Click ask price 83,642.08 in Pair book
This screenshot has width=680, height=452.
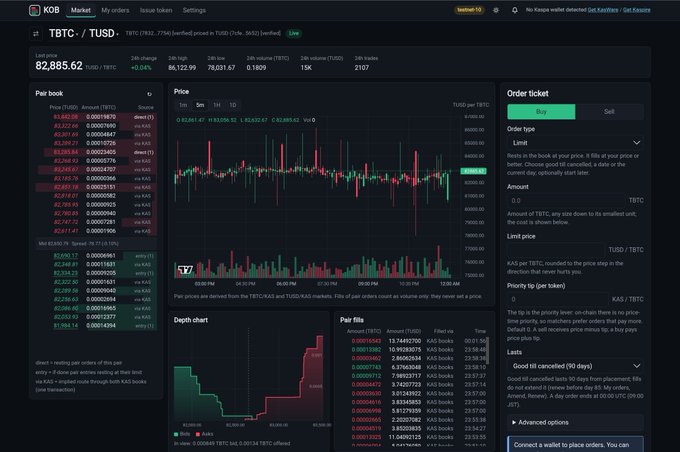tap(65, 117)
